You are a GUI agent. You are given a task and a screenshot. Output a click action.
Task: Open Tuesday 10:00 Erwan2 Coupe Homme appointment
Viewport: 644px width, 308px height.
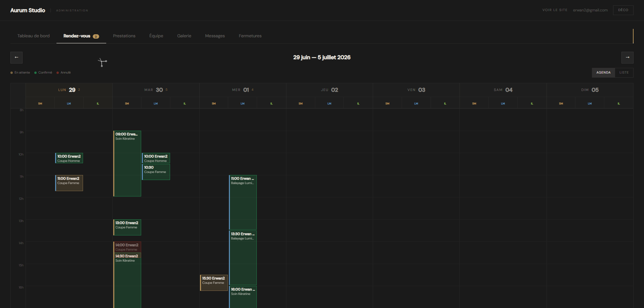coord(156,158)
